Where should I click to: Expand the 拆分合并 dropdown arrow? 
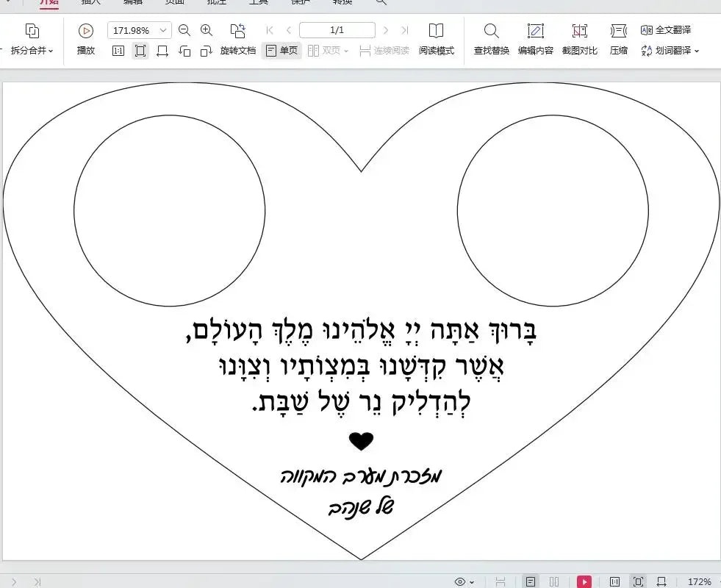click(x=51, y=51)
